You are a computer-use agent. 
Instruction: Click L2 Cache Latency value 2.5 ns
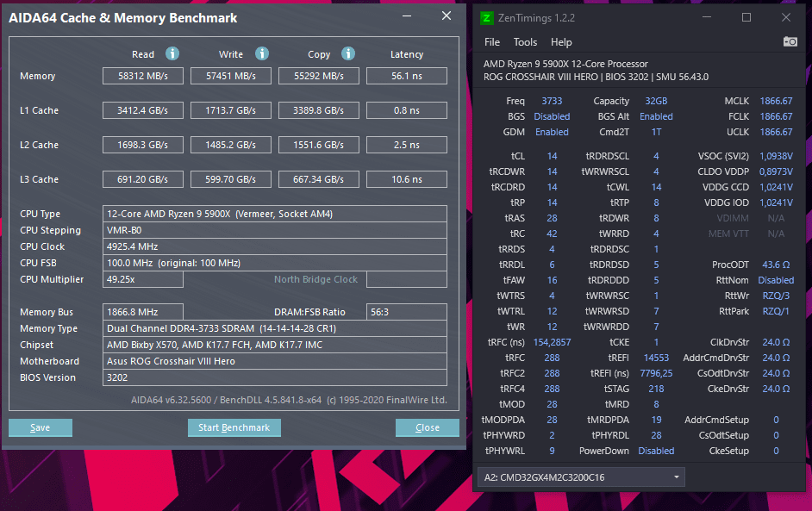tap(407, 145)
